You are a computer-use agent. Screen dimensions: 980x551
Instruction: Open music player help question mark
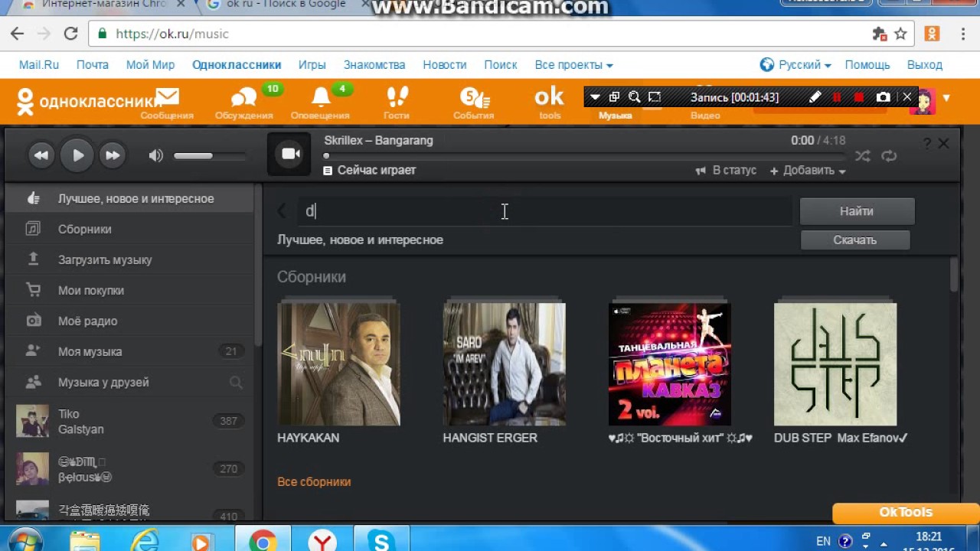pyautogui.click(x=926, y=143)
